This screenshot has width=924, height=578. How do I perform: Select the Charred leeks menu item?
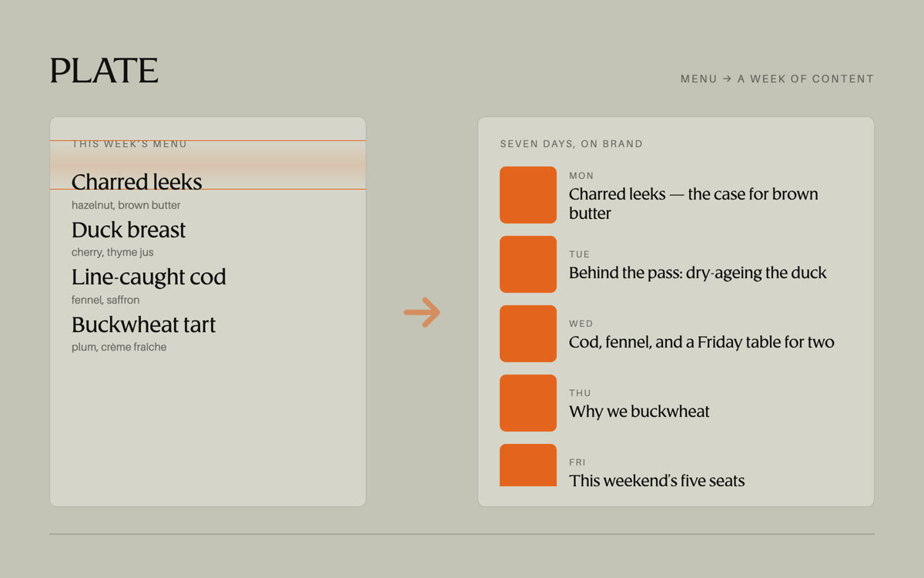[x=137, y=182]
